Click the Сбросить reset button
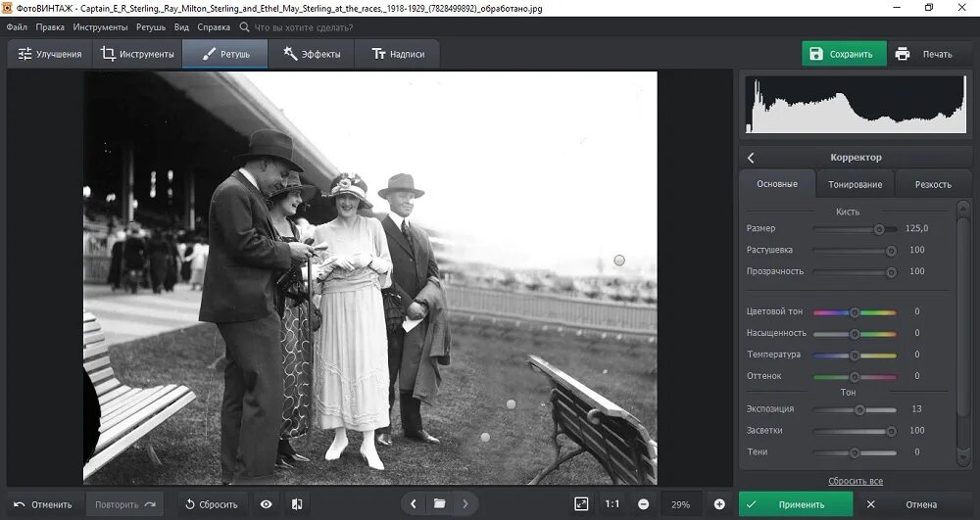This screenshot has height=520, width=980. pos(213,504)
